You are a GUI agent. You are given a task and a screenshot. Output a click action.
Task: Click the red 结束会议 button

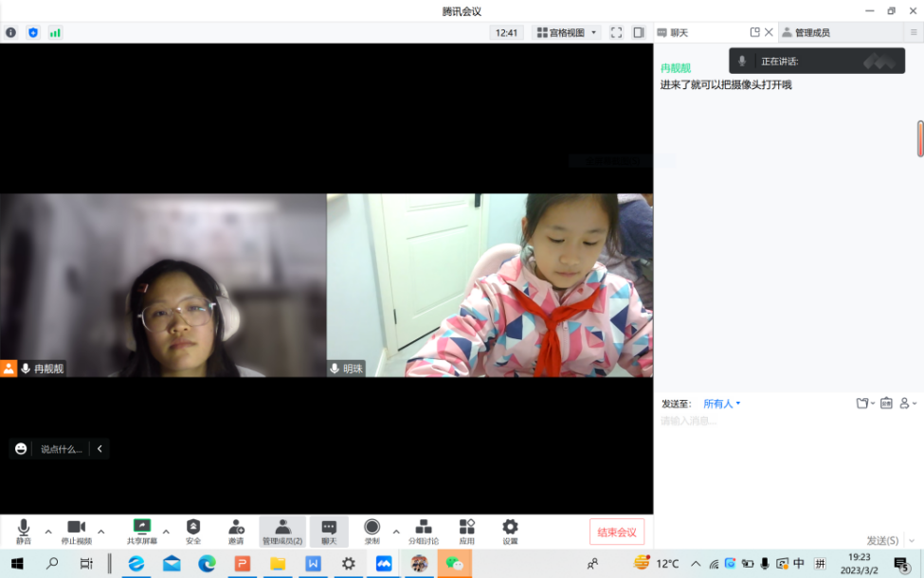617,532
